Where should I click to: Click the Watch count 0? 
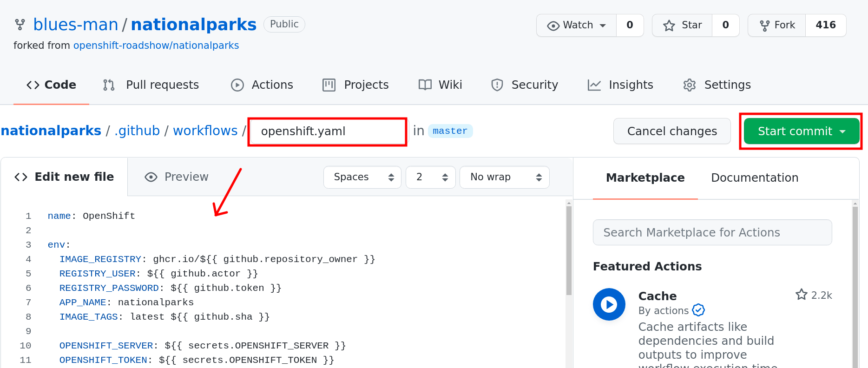pos(630,25)
